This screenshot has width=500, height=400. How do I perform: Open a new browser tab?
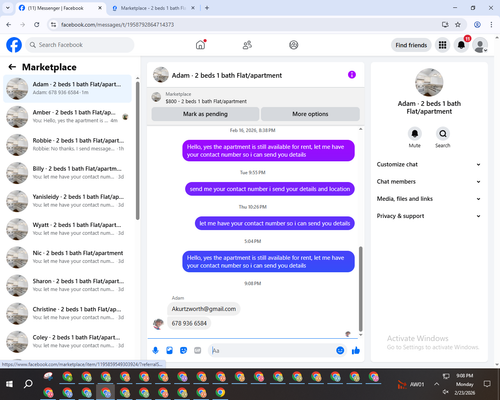[x=207, y=8]
